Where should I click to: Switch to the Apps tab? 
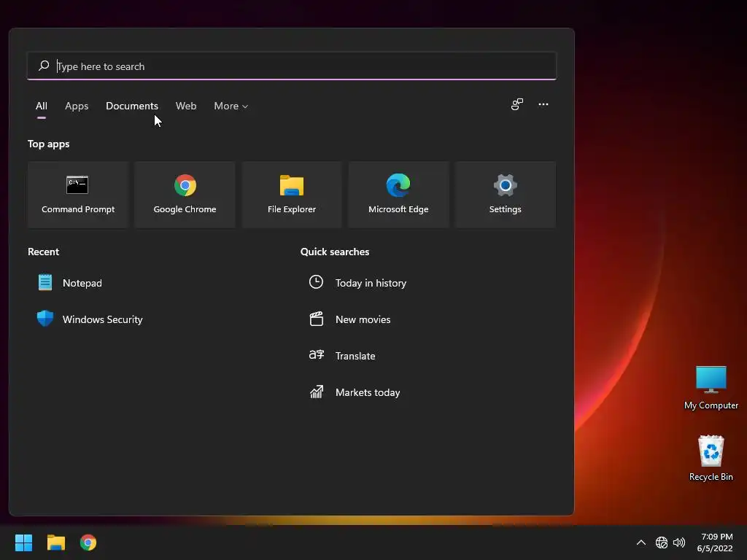(x=77, y=106)
